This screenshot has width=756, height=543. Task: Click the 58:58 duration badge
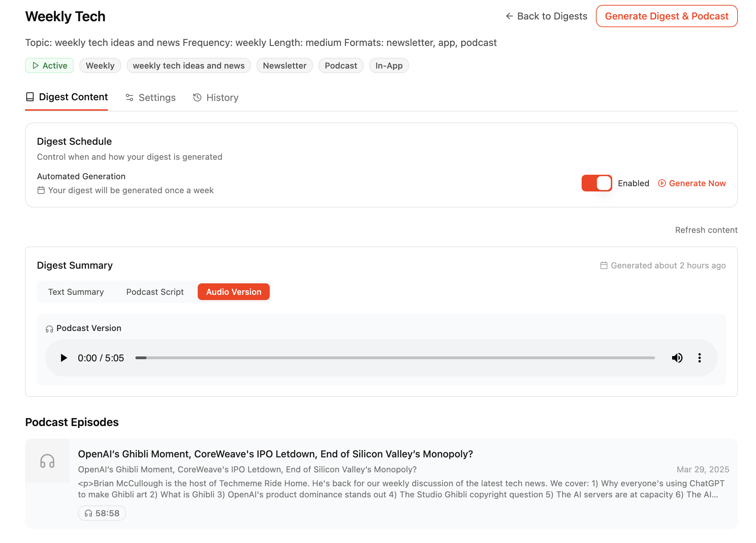point(102,513)
